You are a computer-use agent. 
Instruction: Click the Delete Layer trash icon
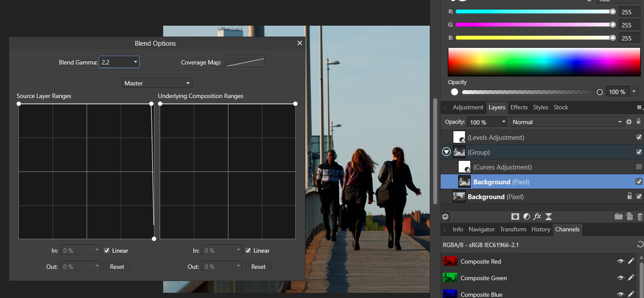pyautogui.click(x=640, y=217)
